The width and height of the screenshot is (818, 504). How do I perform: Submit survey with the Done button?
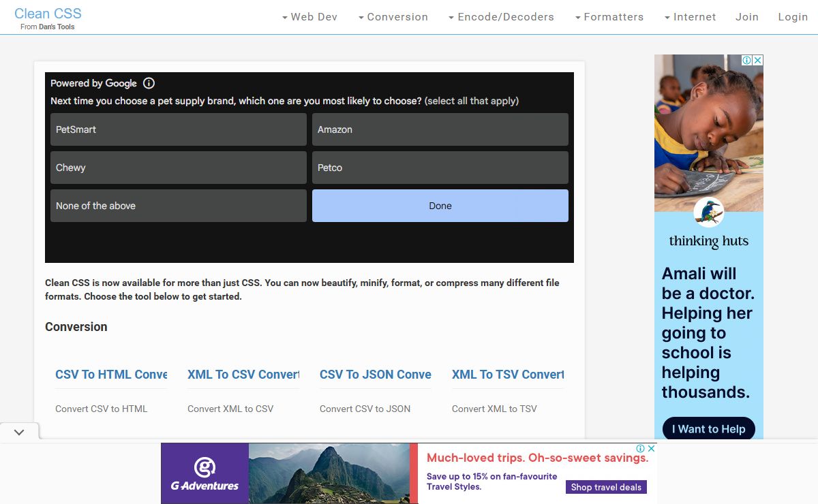pos(440,206)
